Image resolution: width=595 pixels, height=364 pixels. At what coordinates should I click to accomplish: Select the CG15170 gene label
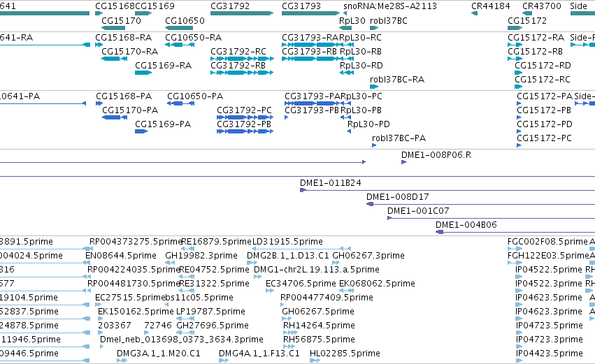(x=121, y=20)
